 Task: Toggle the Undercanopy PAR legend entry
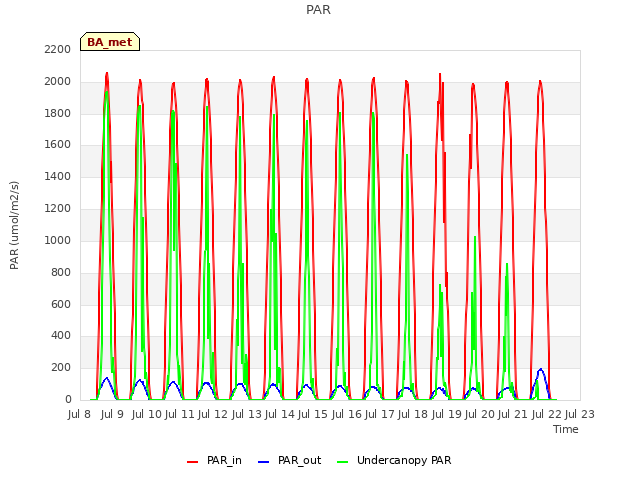coord(394,460)
